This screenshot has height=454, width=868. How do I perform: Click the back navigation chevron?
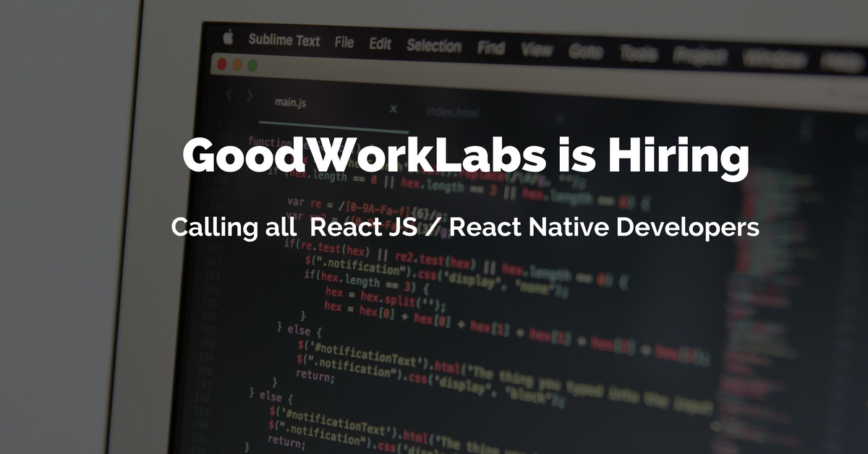click(x=229, y=94)
